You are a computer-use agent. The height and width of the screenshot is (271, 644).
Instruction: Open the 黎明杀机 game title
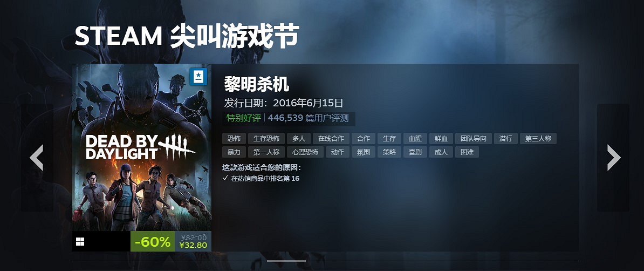pyautogui.click(x=257, y=84)
